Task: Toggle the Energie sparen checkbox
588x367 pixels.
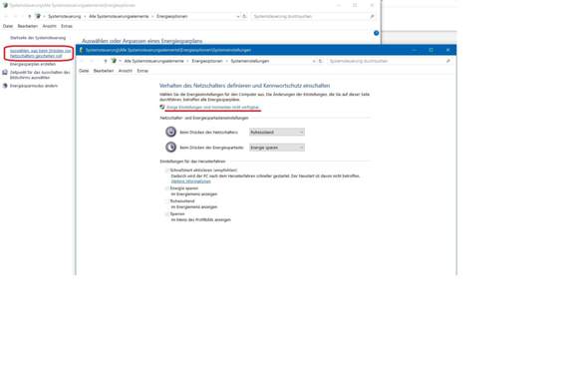Action: [166, 188]
